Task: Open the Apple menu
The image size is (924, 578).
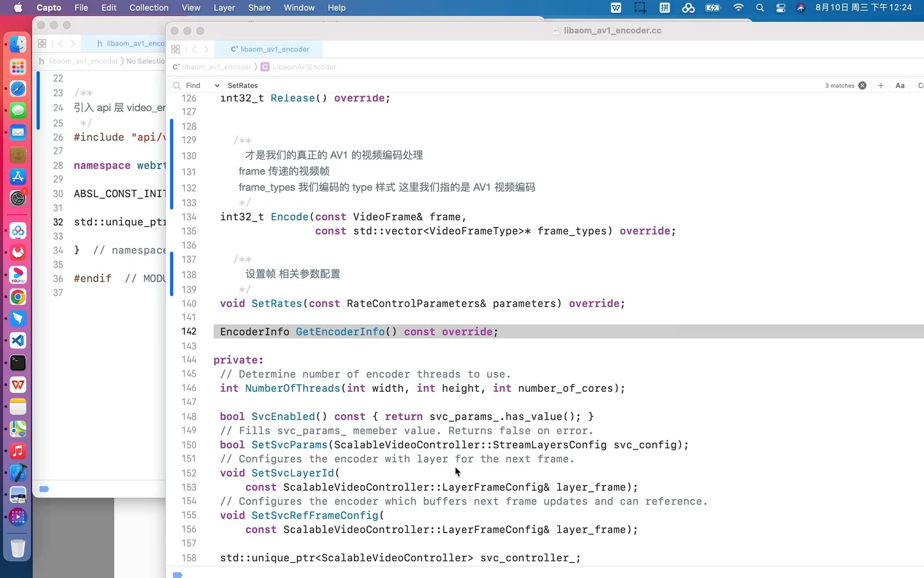Action: coord(18,7)
